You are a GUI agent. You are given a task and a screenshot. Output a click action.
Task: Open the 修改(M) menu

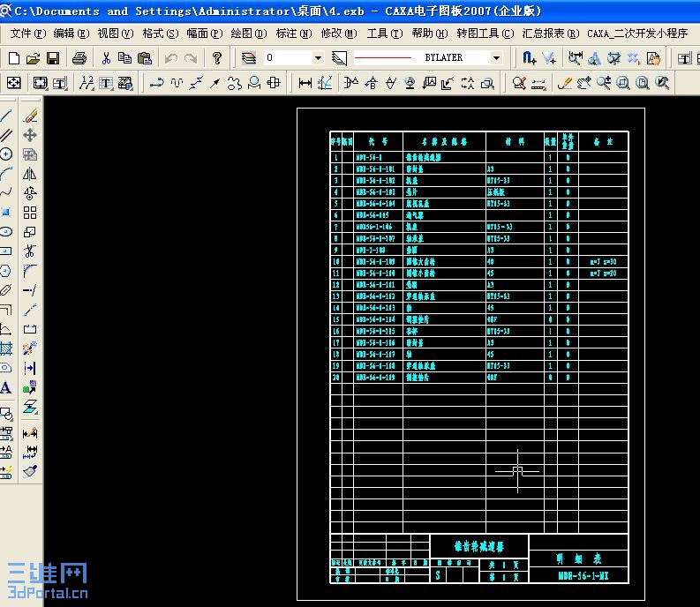(x=339, y=34)
